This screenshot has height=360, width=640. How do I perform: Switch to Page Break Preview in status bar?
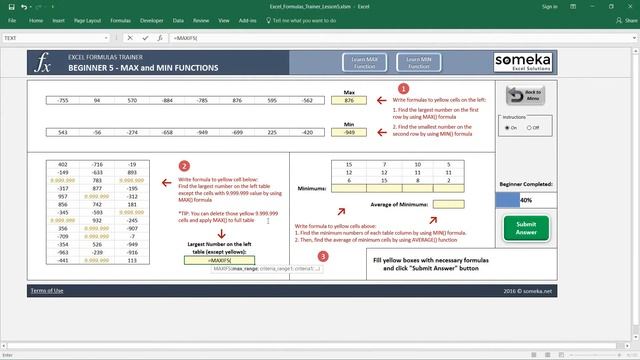[x=561, y=355]
